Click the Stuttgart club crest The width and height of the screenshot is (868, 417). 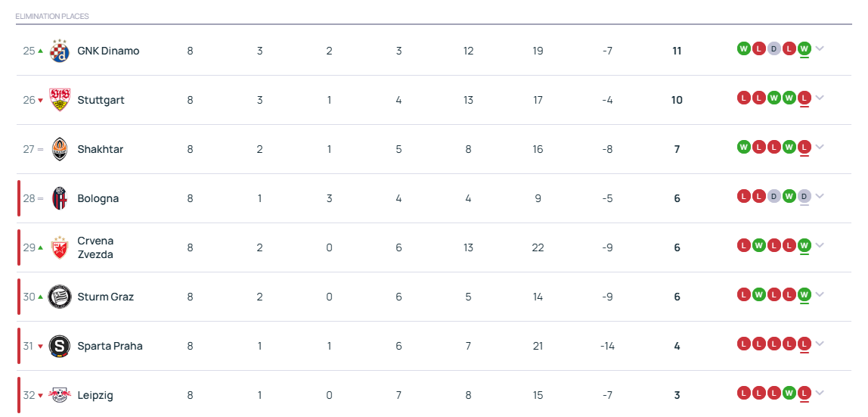point(59,100)
